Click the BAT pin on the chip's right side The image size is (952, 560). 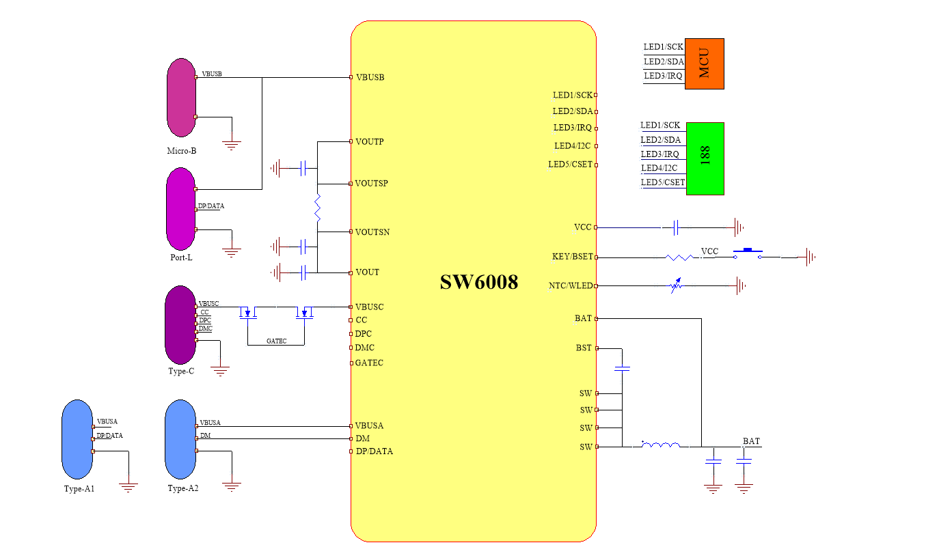coord(584,318)
